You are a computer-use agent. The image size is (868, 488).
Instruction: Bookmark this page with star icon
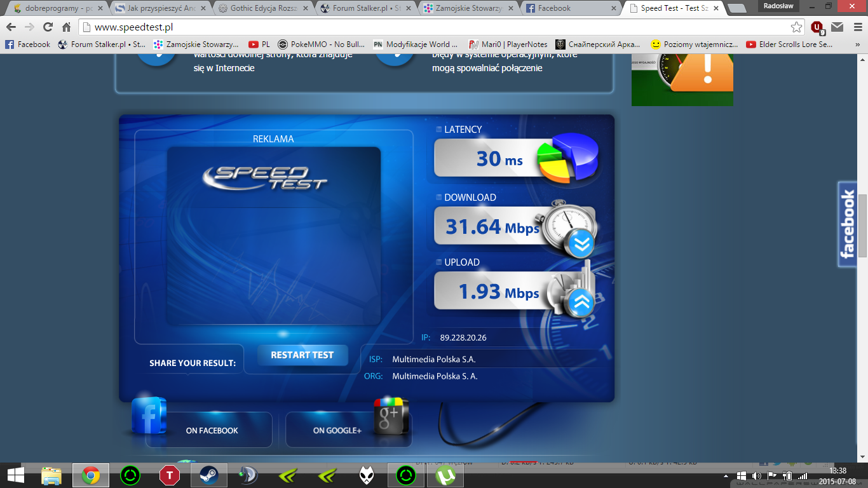[796, 27]
